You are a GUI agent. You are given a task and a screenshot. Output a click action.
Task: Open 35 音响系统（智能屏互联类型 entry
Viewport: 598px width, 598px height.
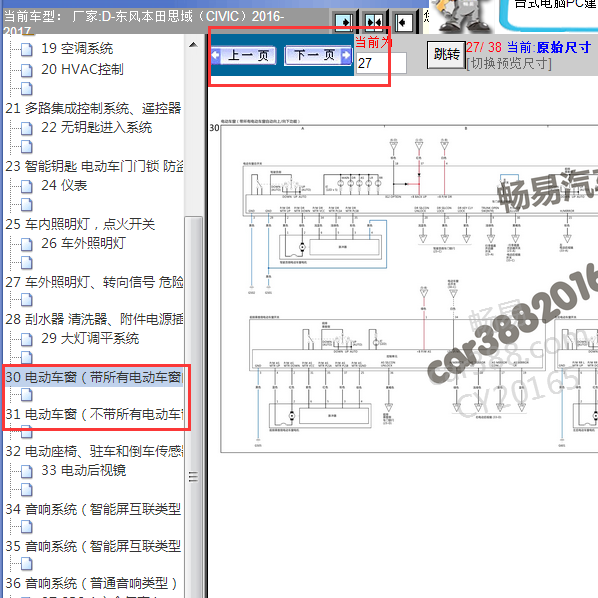(x=93, y=546)
